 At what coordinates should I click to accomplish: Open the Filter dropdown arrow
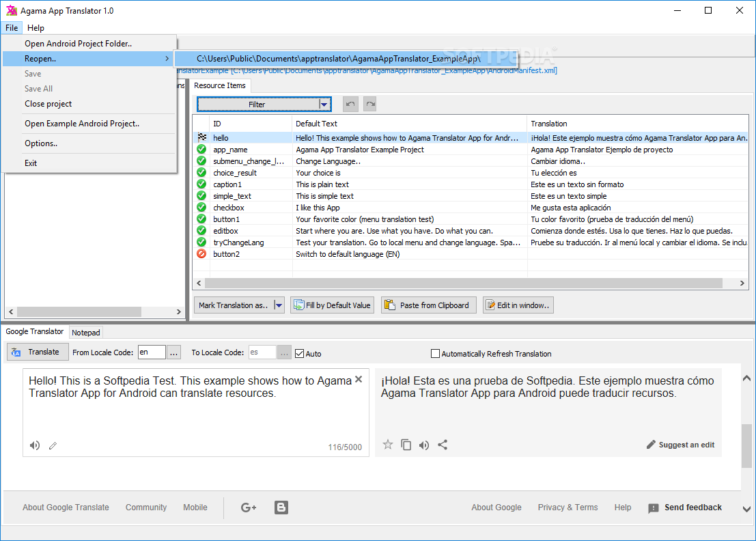pyautogui.click(x=324, y=104)
